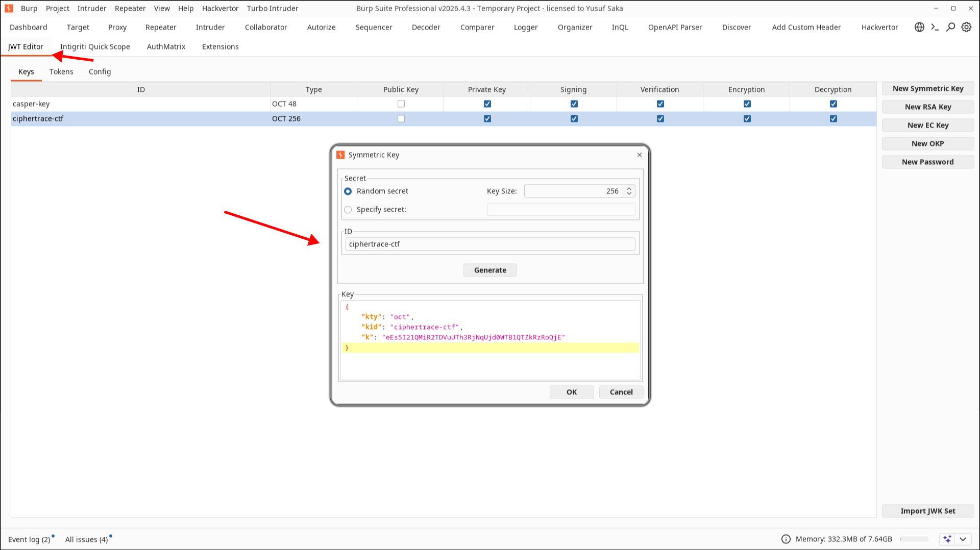Open the command palette terminal icon
Image resolution: width=980 pixels, height=550 pixels.
pyautogui.click(x=935, y=27)
